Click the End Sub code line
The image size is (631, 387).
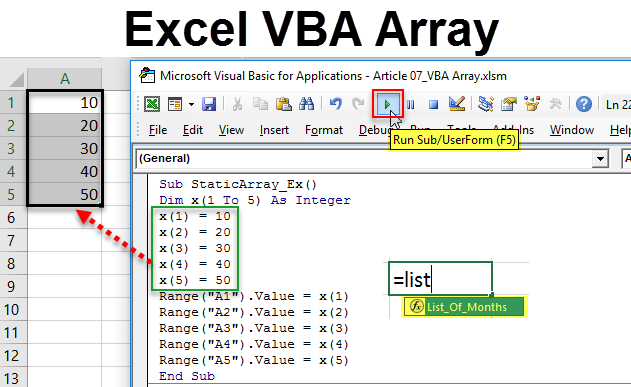pyautogui.click(x=187, y=376)
